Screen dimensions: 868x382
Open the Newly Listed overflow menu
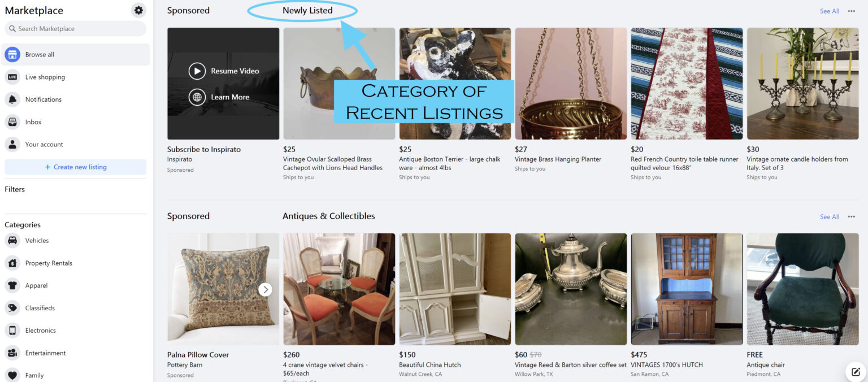click(852, 11)
